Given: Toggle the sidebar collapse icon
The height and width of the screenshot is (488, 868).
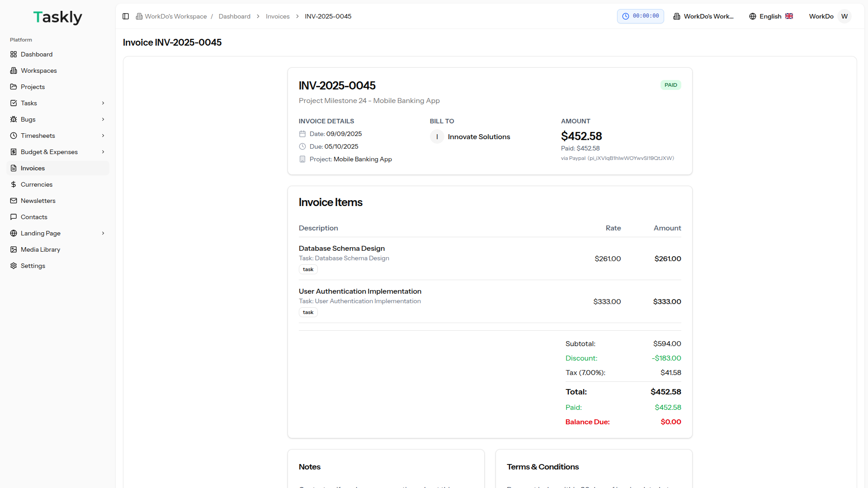Looking at the screenshot, I should [x=126, y=16].
